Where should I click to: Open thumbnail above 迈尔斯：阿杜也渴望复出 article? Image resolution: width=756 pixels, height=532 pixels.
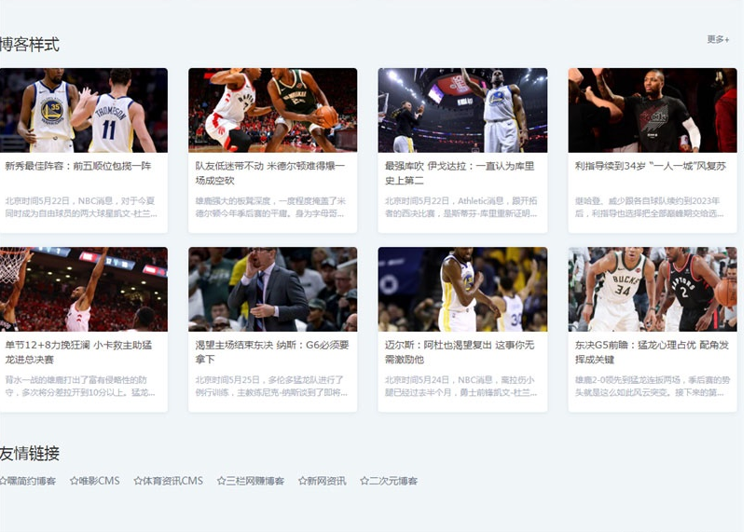coord(462,289)
